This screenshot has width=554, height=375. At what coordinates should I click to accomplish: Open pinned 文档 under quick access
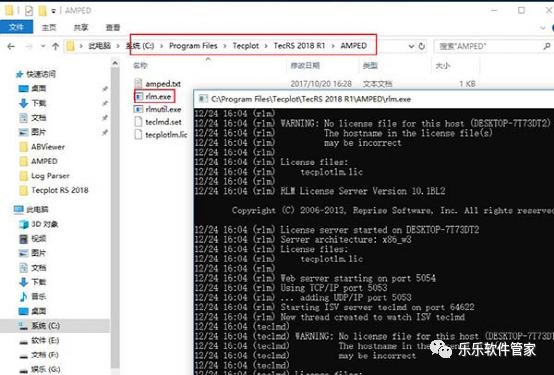39,118
